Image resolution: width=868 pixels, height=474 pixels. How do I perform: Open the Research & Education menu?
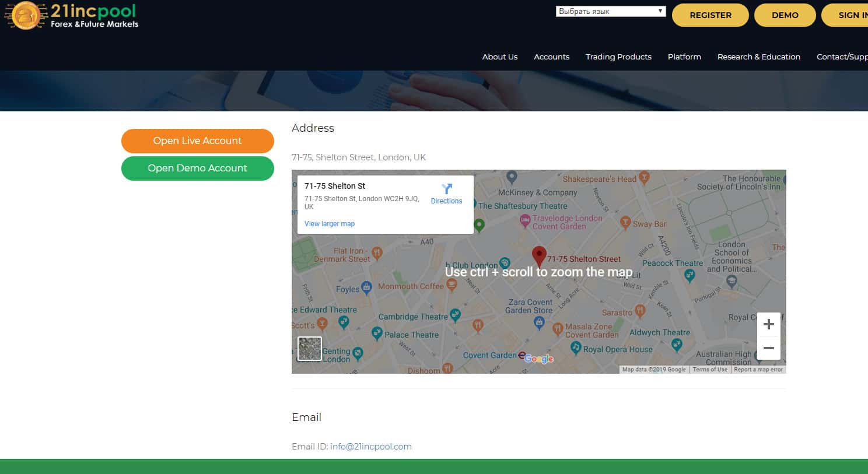pos(758,57)
